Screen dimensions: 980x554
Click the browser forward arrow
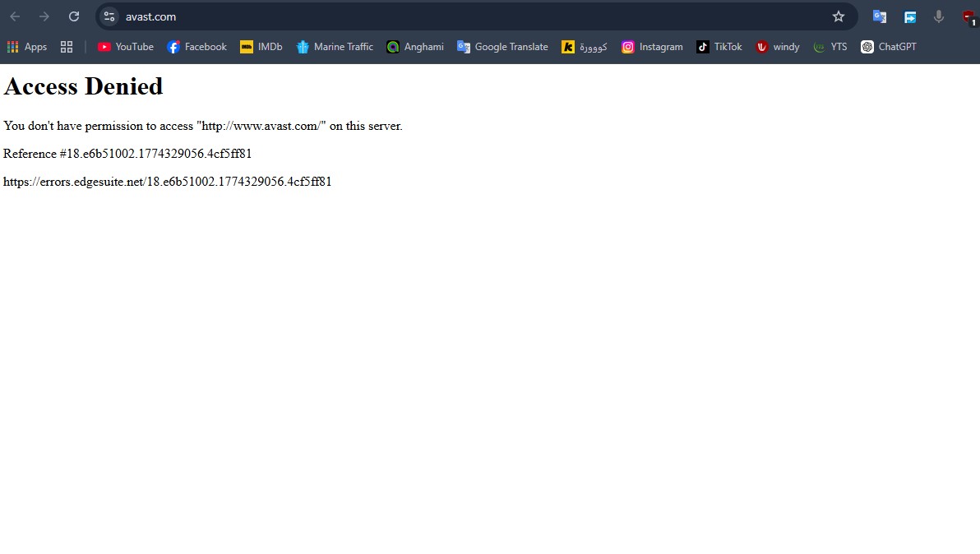point(44,16)
